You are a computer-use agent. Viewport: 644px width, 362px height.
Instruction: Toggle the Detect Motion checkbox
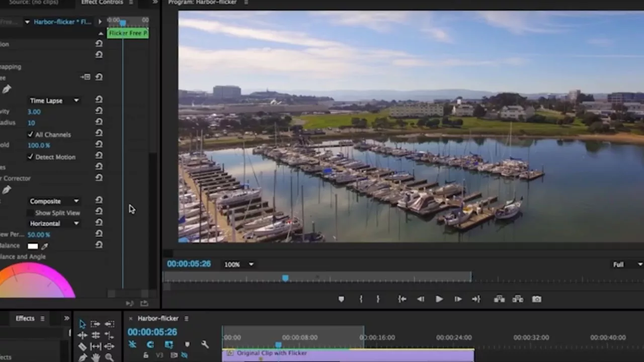pos(31,157)
